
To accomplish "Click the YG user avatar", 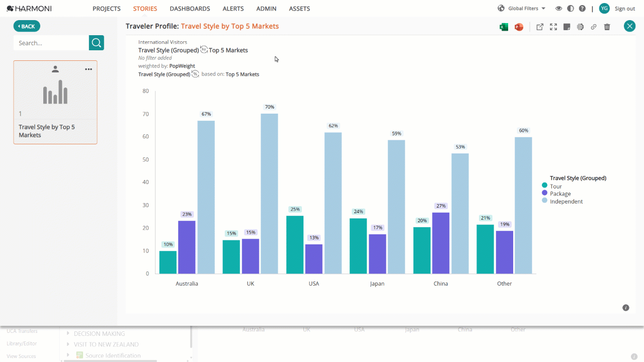I will [604, 9].
